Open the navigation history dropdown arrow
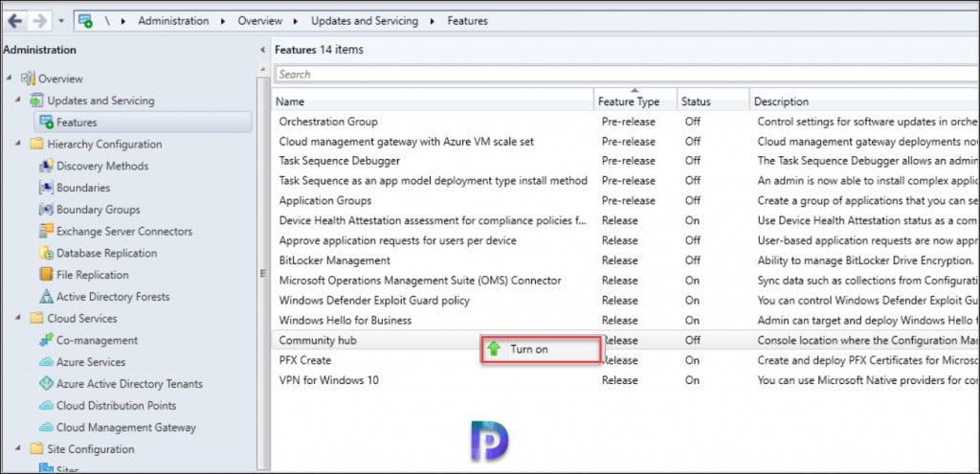 pos(60,21)
